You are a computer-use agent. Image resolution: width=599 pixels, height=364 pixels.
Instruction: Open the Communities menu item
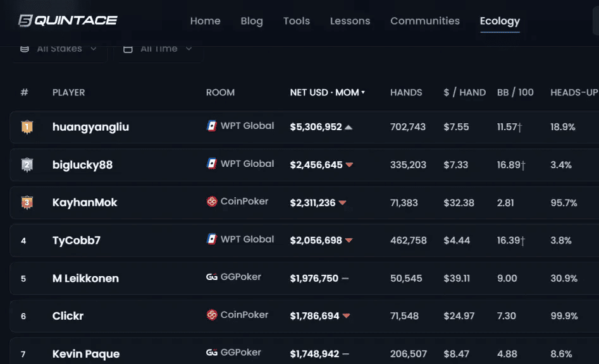(425, 21)
